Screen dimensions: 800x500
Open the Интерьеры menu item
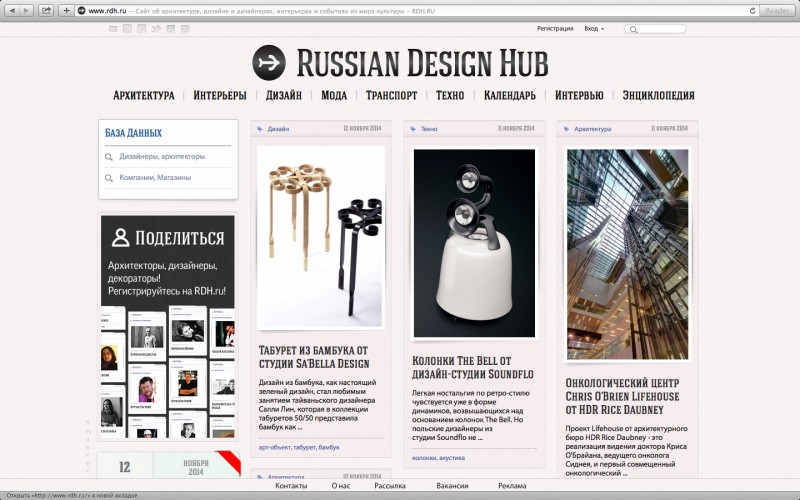(x=220, y=95)
